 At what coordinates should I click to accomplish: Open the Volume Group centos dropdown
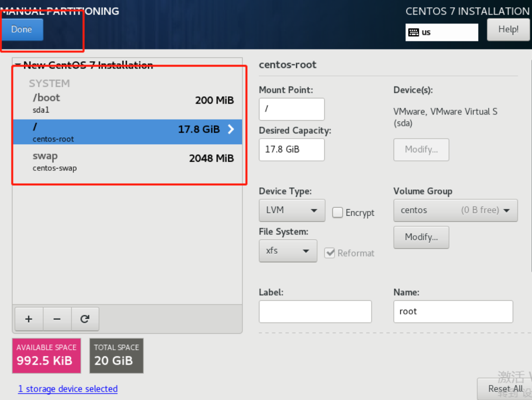[456, 210]
